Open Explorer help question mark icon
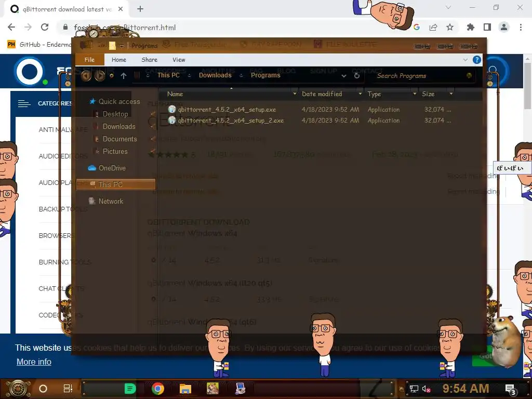 [477, 60]
